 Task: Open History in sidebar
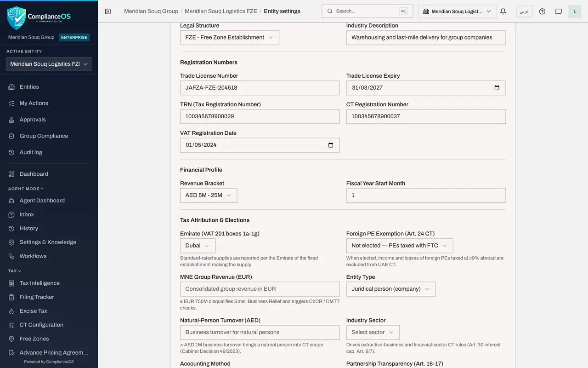point(29,229)
